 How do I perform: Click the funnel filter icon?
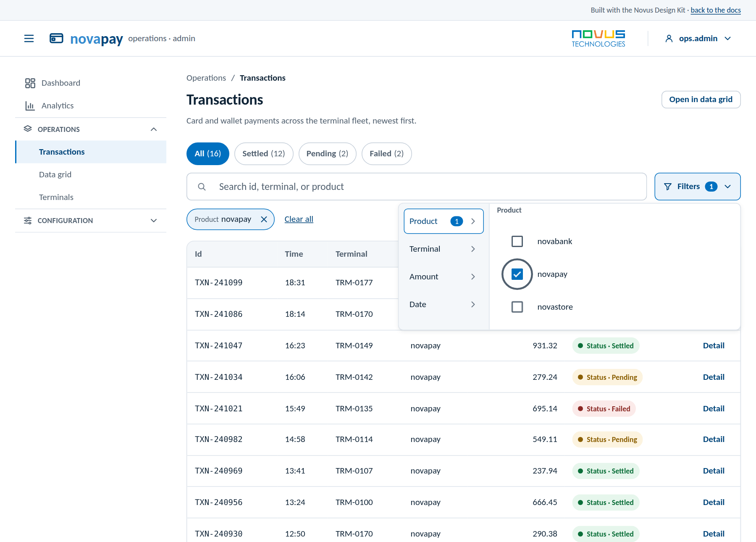(x=668, y=187)
